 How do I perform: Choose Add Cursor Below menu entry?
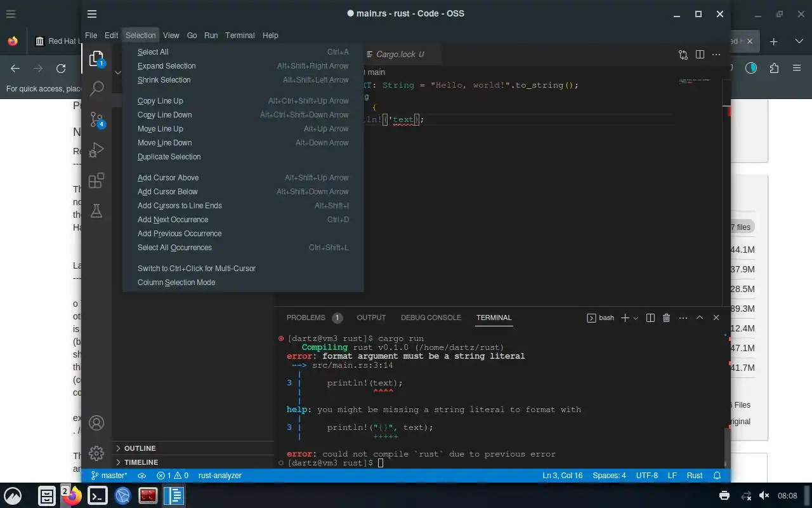coord(243,192)
